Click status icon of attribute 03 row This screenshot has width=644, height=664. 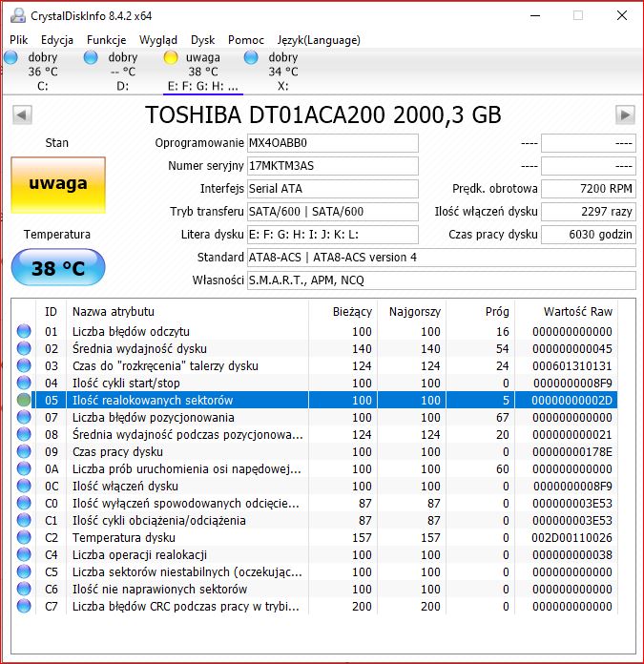[24, 365]
